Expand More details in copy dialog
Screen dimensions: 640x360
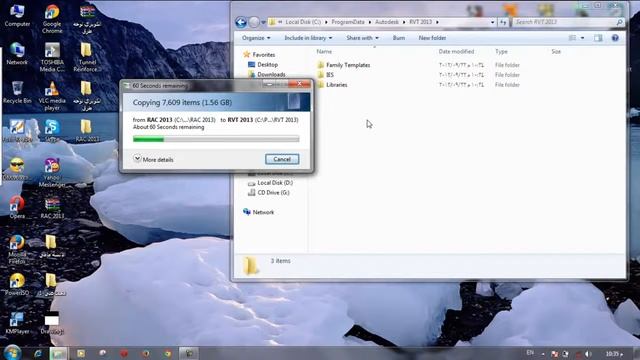(x=153, y=159)
